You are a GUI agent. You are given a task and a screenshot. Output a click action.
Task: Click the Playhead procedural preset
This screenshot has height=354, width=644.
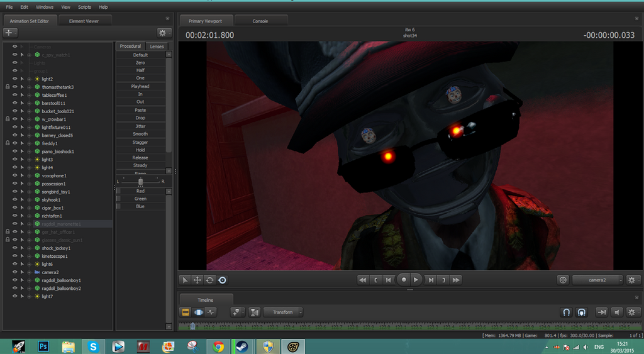140,86
